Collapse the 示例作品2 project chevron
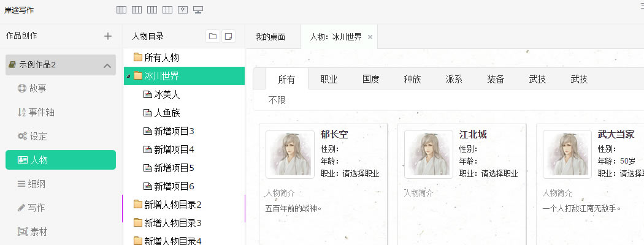The height and width of the screenshot is (245, 644). [107, 65]
